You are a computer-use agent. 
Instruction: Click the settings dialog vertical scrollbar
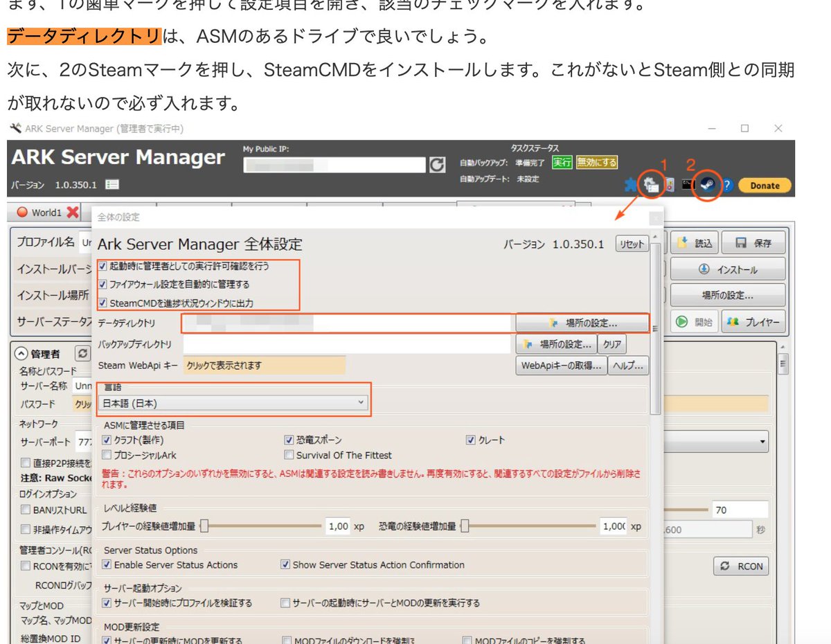(655, 328)
